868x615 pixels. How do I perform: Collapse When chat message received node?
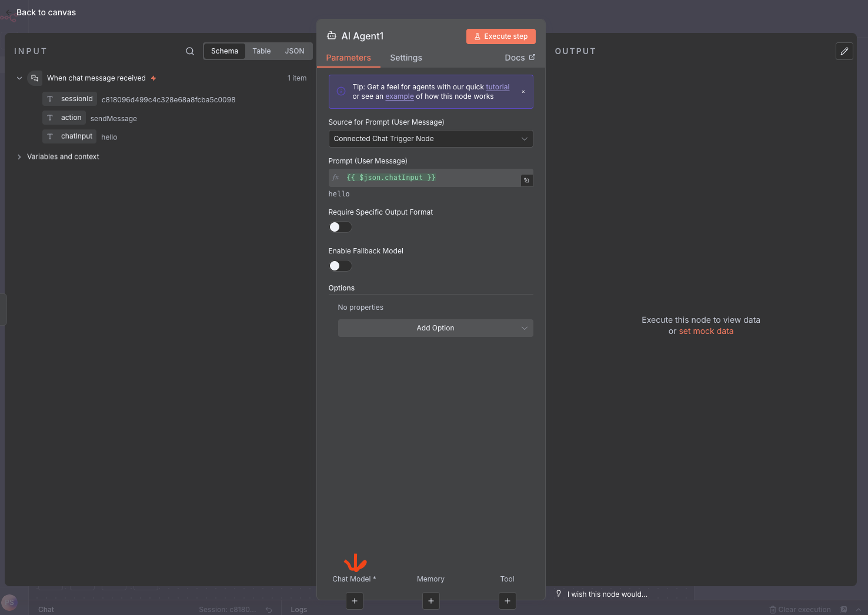[x=19, y=78]
